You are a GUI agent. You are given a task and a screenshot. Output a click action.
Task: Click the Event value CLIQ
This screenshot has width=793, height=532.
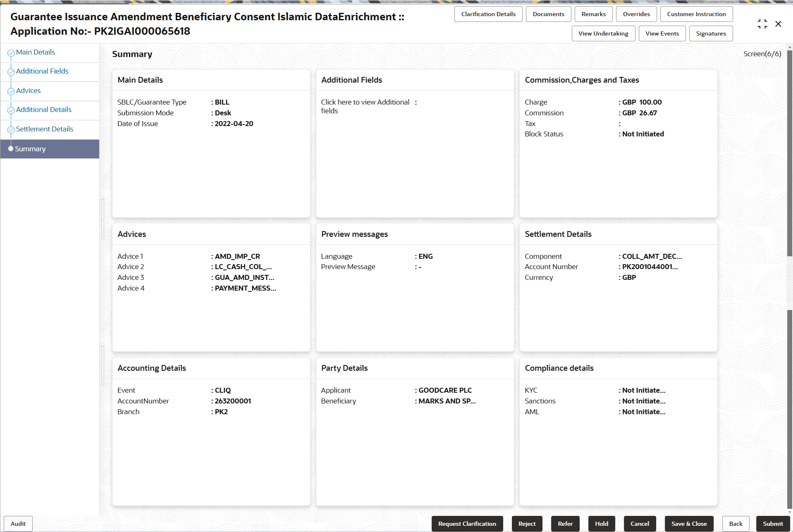point(223,390)
